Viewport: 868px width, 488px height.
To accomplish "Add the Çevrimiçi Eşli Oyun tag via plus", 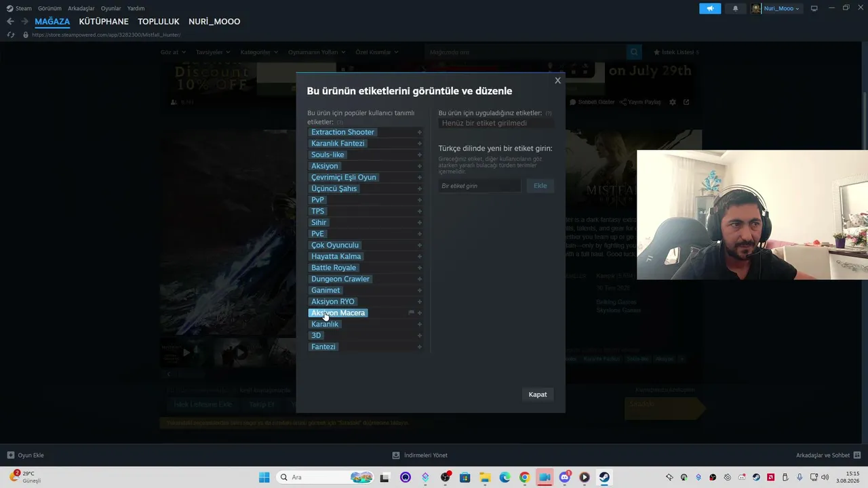I will pos(420,178).
